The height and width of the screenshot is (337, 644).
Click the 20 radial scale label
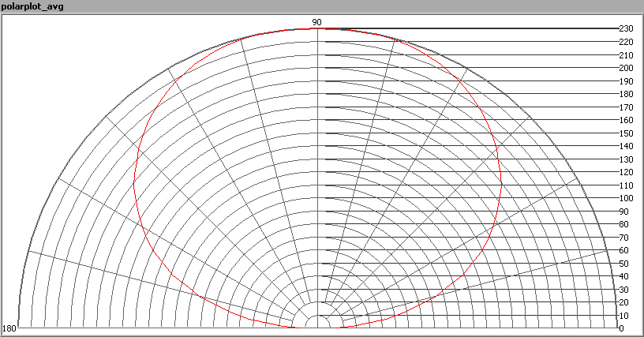[623, 302]
